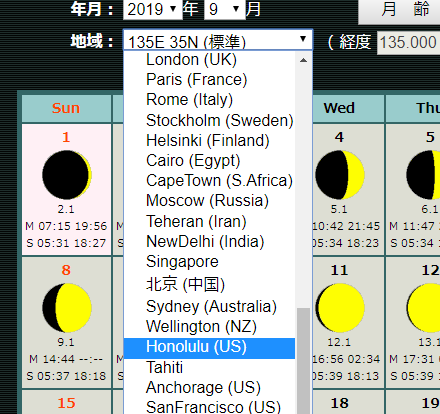Choose Tahiti from the list
This screenshot has height=414, width=440.
(209, 367)
